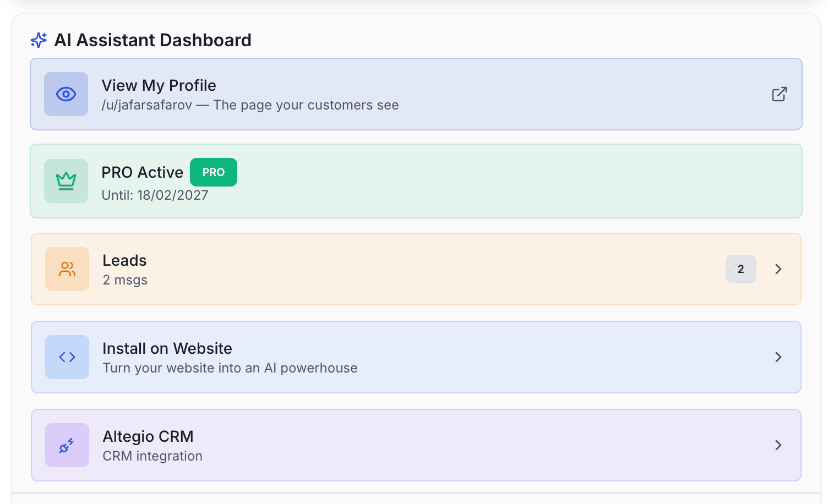Open profile via the external link icon
This screenshot has width=839, height=504.
779,94
